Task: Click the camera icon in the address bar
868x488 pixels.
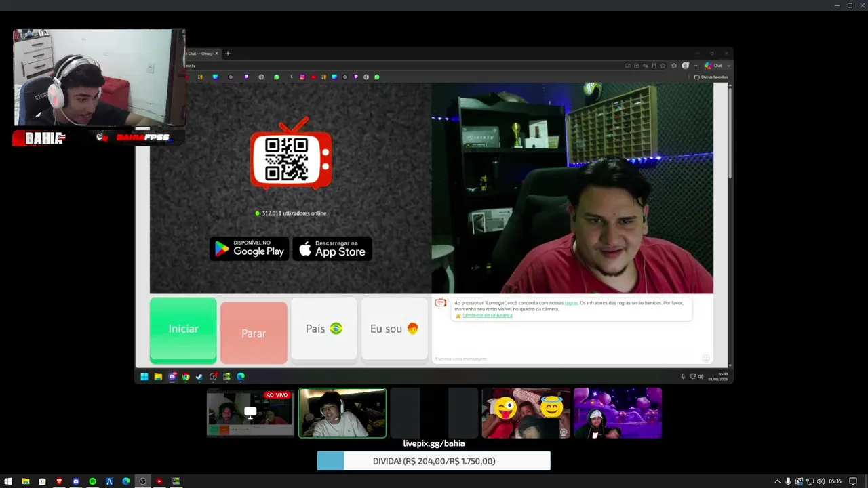Action: pyautogui.click(x=627, y=66)
